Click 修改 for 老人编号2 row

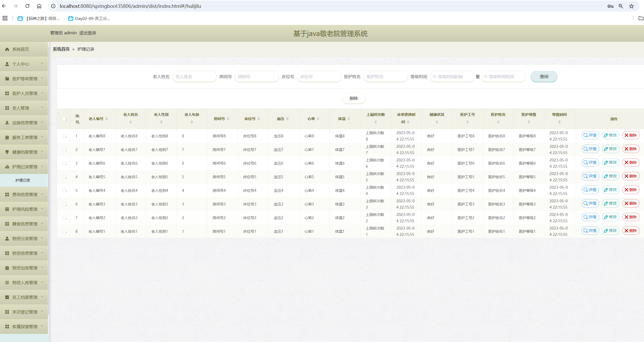click(610, 217)
